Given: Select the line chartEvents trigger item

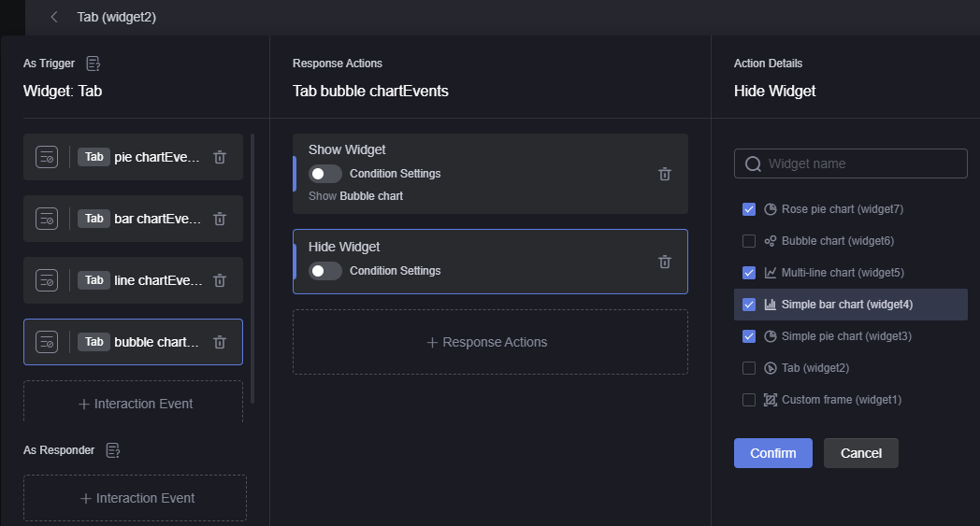Looking at the screenshot, I should [133, 280].
